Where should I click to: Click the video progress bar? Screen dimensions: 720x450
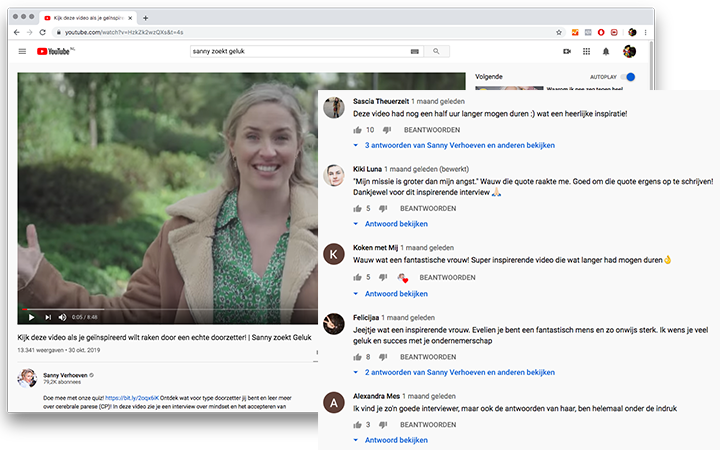click(x=168, y=309)
